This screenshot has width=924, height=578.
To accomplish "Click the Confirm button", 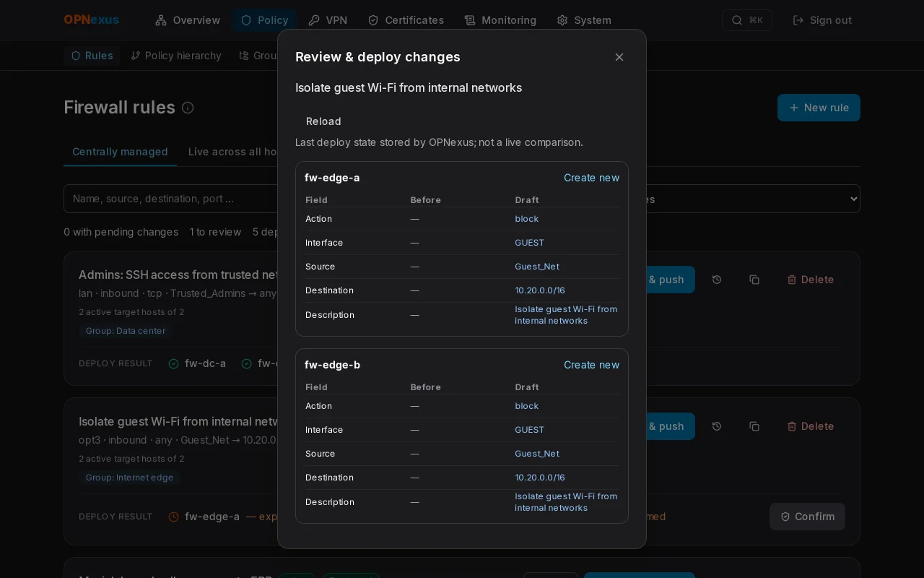I will (807, 517).
